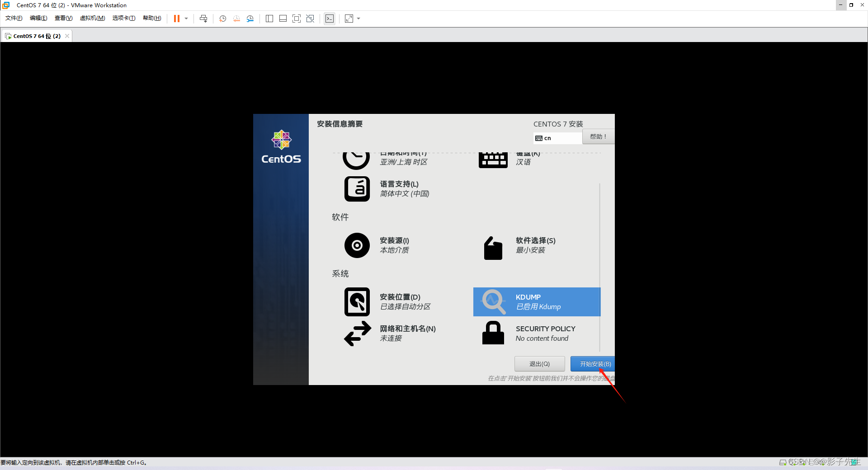
Task: Click the CENTOS 7 安装 title text
Action: pos(558,124)
